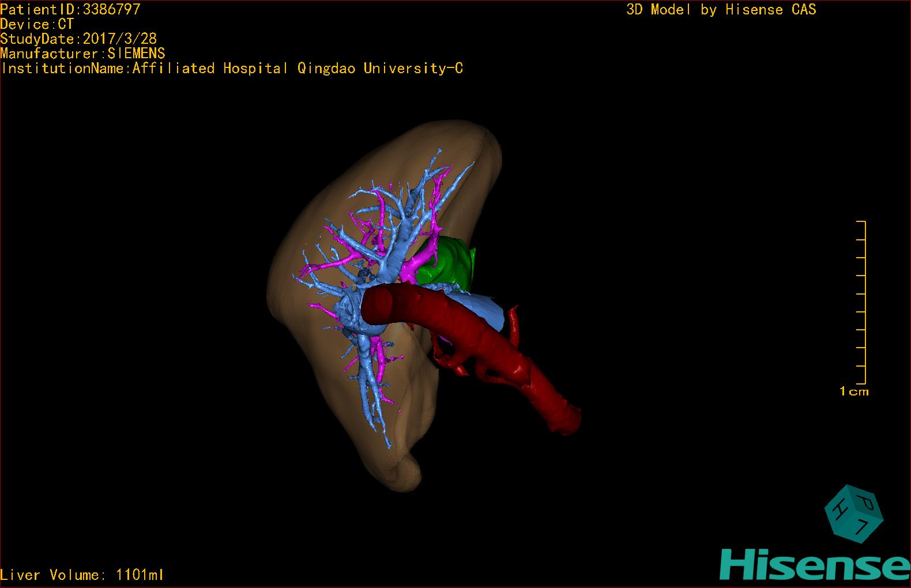
Task: Click the Liver Volume: 1101ml readout
Action: coord(82,575)
